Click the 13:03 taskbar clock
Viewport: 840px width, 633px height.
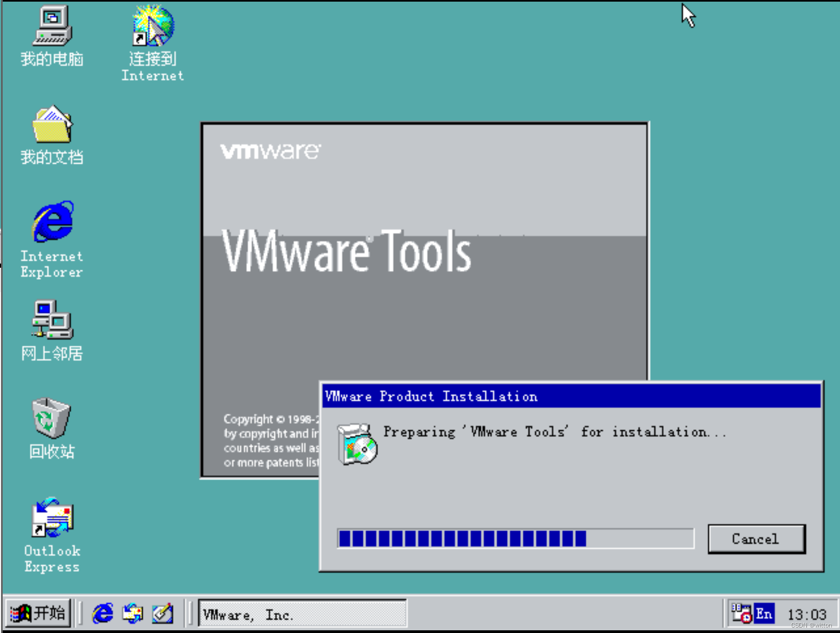[x=806, y=614]
